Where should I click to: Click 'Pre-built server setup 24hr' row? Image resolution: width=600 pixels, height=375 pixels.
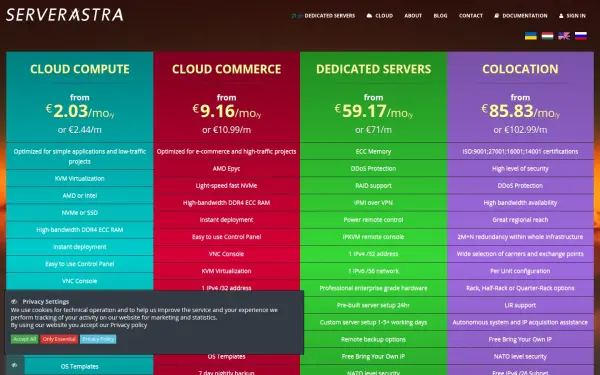point(373,305)
